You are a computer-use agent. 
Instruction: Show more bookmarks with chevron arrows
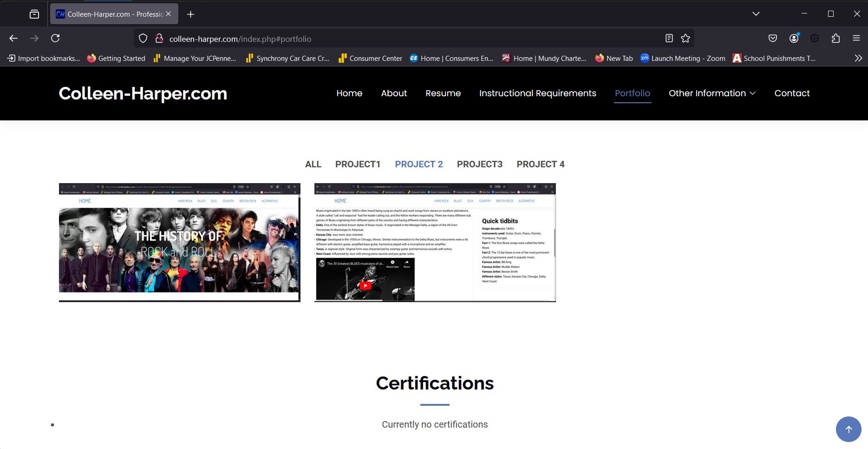coord(858,59)
